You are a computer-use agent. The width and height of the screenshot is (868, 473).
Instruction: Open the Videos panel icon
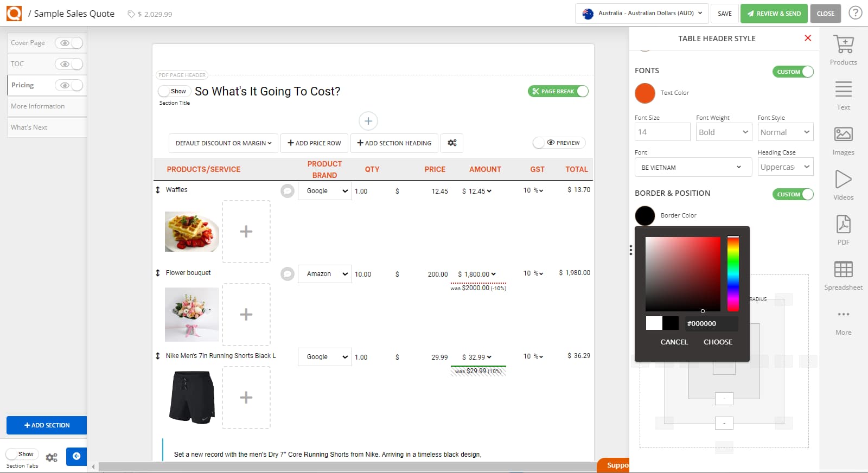[843, 179]
